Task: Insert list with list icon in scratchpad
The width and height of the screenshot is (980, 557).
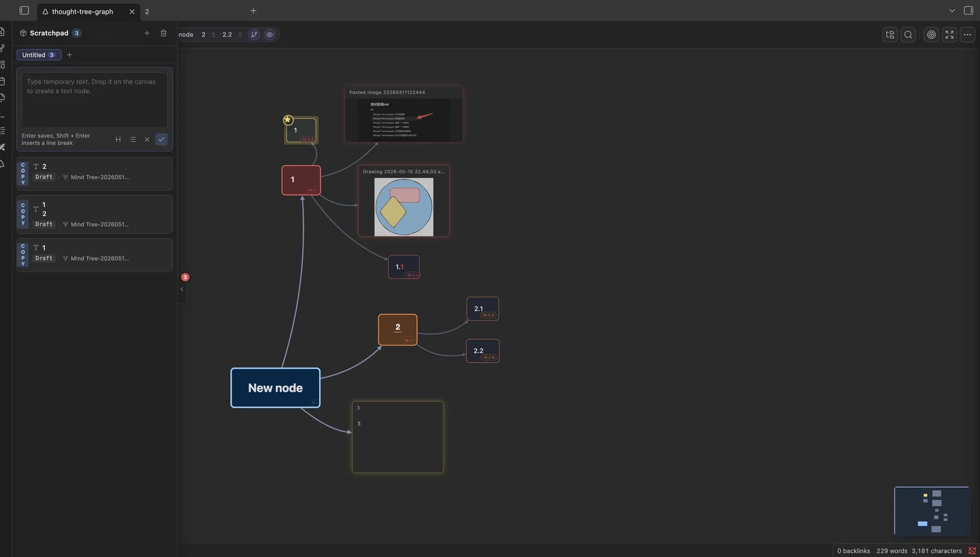Action: point(133,139)
